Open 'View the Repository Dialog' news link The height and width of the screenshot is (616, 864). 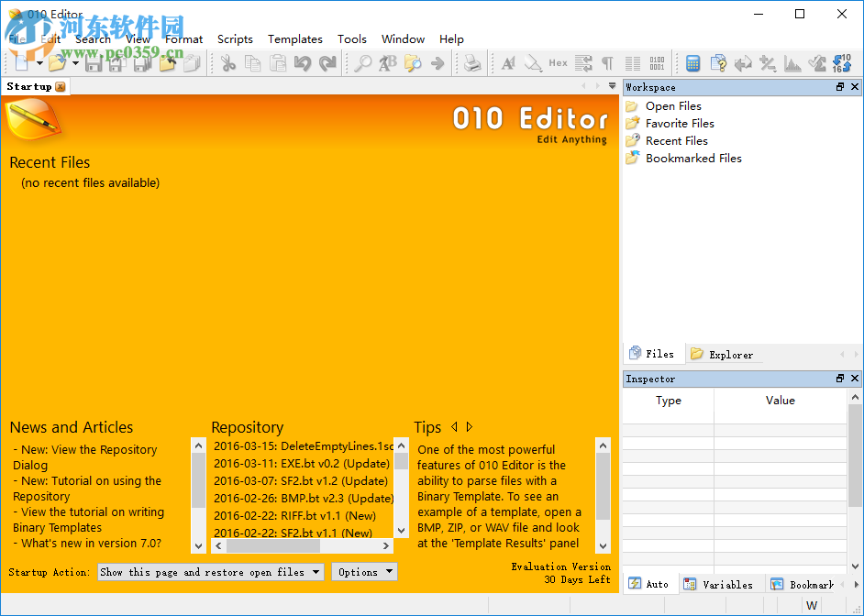(x=85, y=457)
